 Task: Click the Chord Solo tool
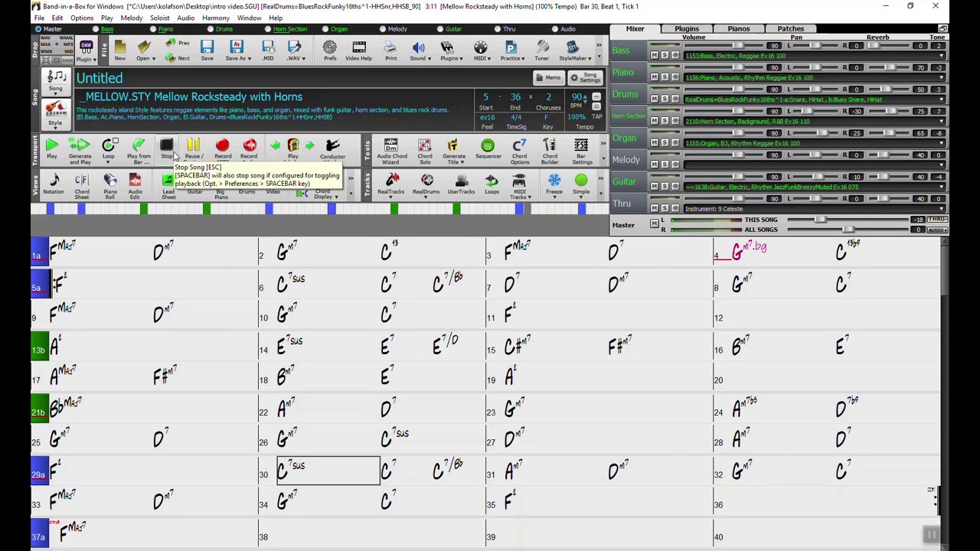pyautogui.click(x=424, y=151)
